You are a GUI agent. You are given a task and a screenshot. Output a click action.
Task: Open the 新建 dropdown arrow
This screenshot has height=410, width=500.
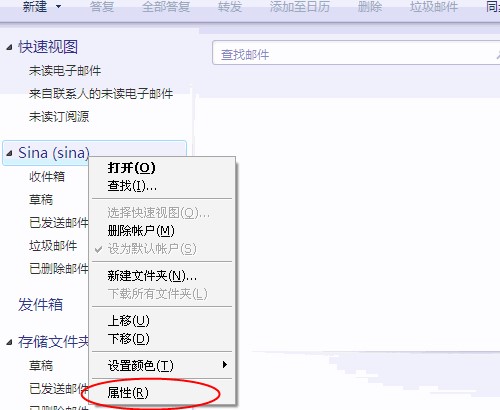coord(58,6)
